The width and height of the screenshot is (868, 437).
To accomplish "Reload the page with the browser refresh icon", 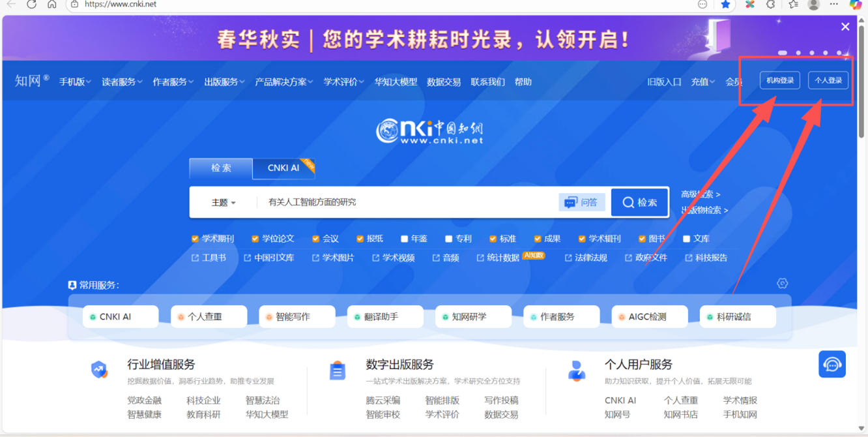I will point(31,5).
